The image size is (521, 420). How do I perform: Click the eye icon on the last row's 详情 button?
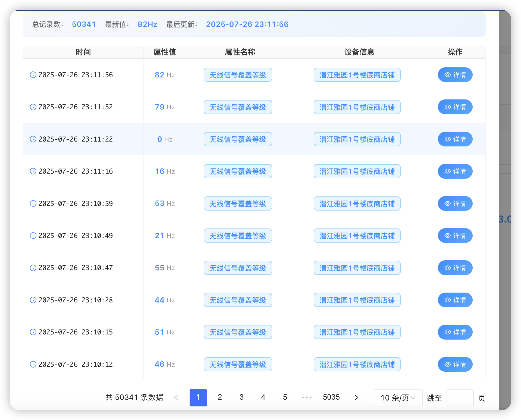[x=448, y=364]
